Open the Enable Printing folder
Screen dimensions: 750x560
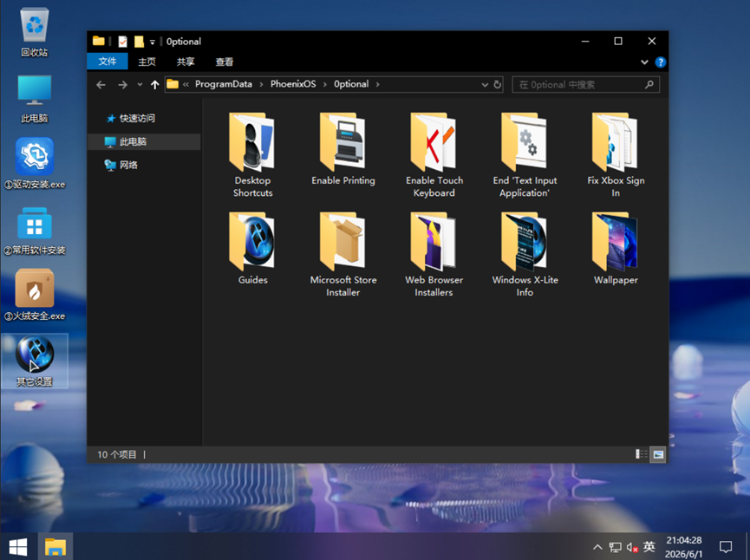(x=343, y=149)
